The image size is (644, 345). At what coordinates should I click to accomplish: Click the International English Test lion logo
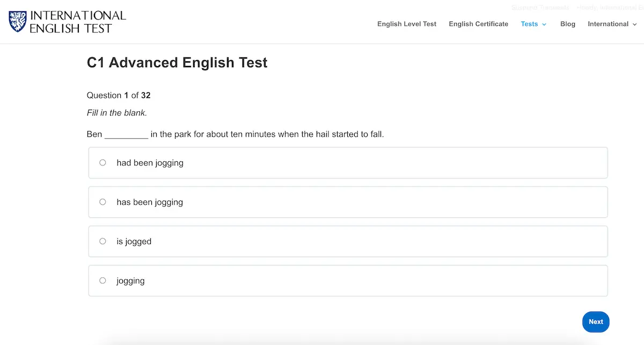(17, 21)
